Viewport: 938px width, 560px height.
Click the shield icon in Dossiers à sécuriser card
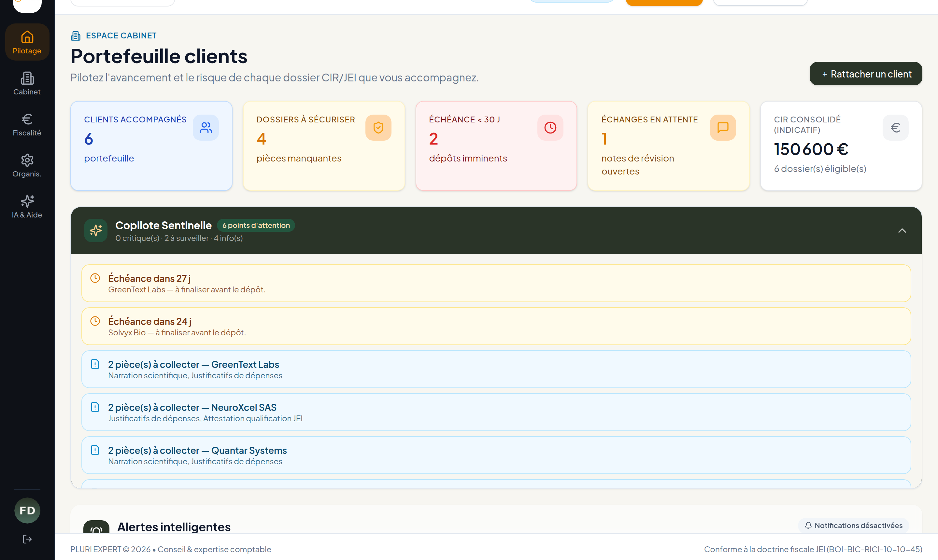pyautogui.click(x=378, y=128)
